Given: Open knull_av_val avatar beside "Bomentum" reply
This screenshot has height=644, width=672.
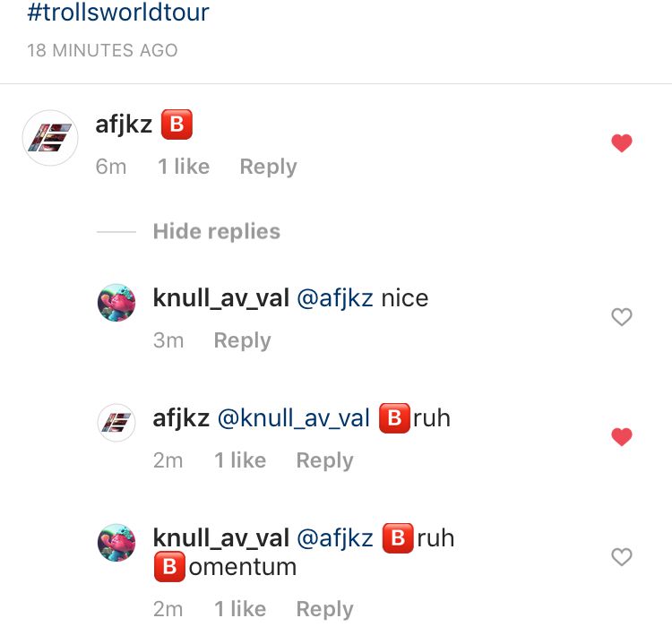Looking at the screenshot, I should click(116, 543).
